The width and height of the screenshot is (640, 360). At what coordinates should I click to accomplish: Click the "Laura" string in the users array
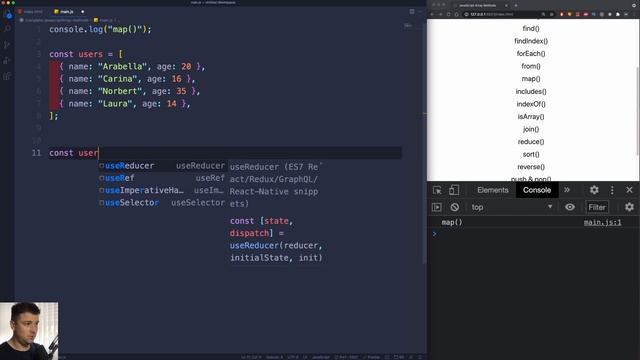tap(114, 104)
